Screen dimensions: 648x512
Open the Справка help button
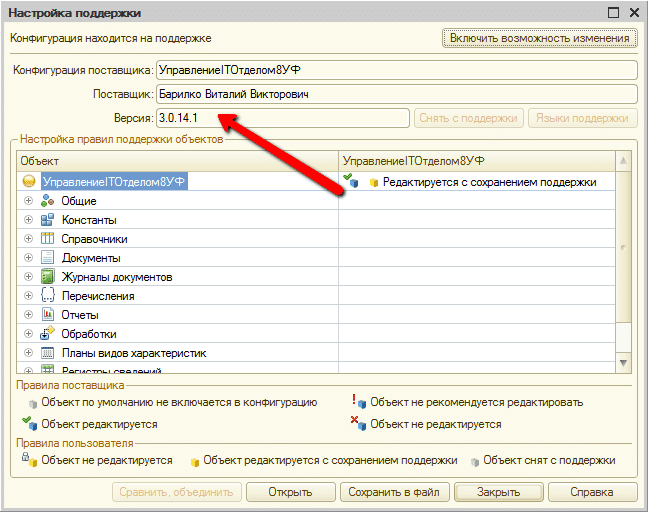[591, 492]
